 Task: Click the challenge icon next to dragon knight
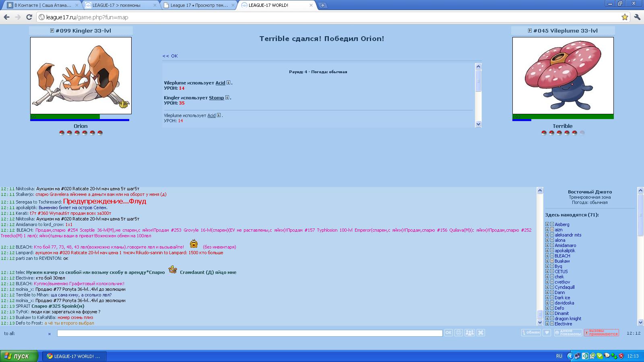(552, 319)
